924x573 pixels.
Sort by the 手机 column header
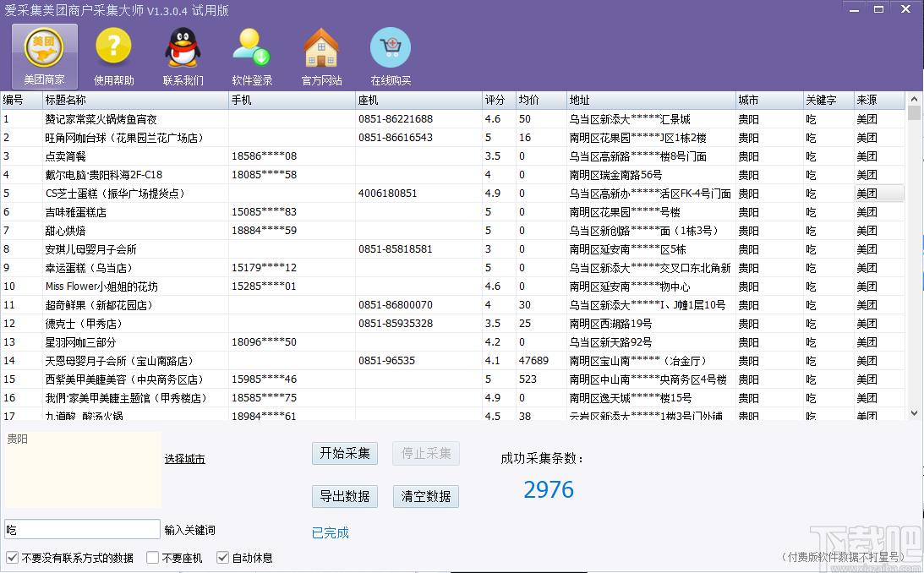tap(293, 100)
